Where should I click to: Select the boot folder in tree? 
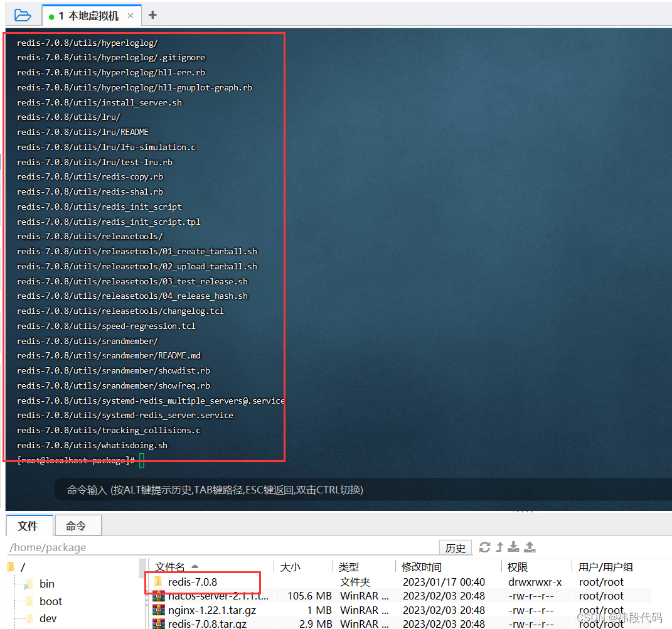51,601
